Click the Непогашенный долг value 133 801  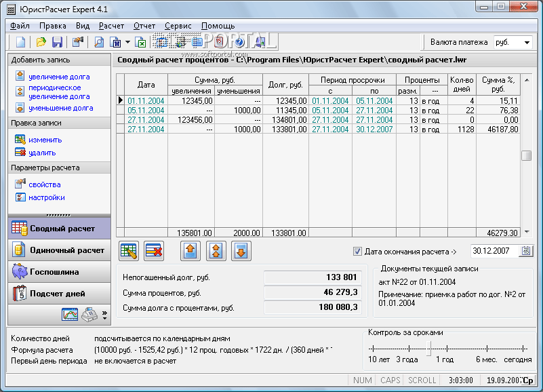pos(313,277)
